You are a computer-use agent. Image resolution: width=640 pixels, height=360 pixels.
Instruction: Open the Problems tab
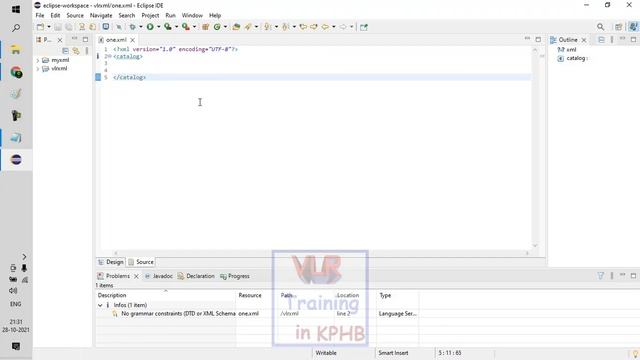tap(118, 276)
